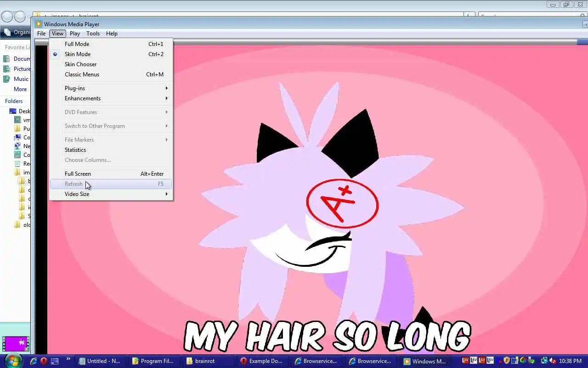Viewport: 588px width, 368px height.
Task: Open the Play menu
Action: coord(75,34)
